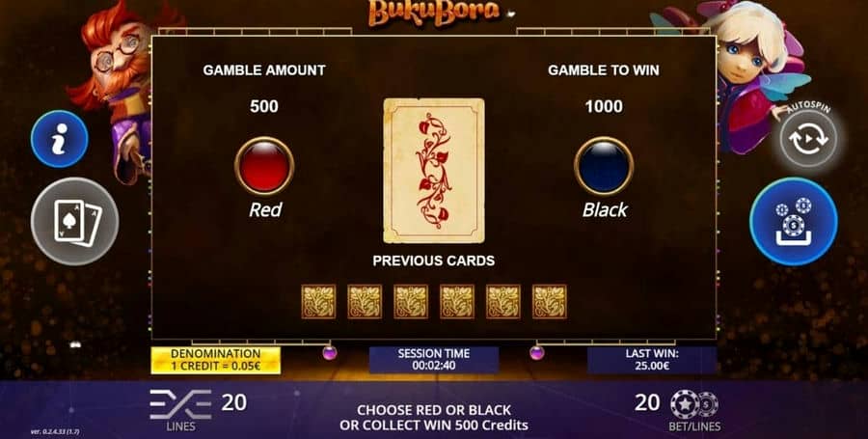Select the fifth previous card slot
The image size is (868, 439).
503,302
